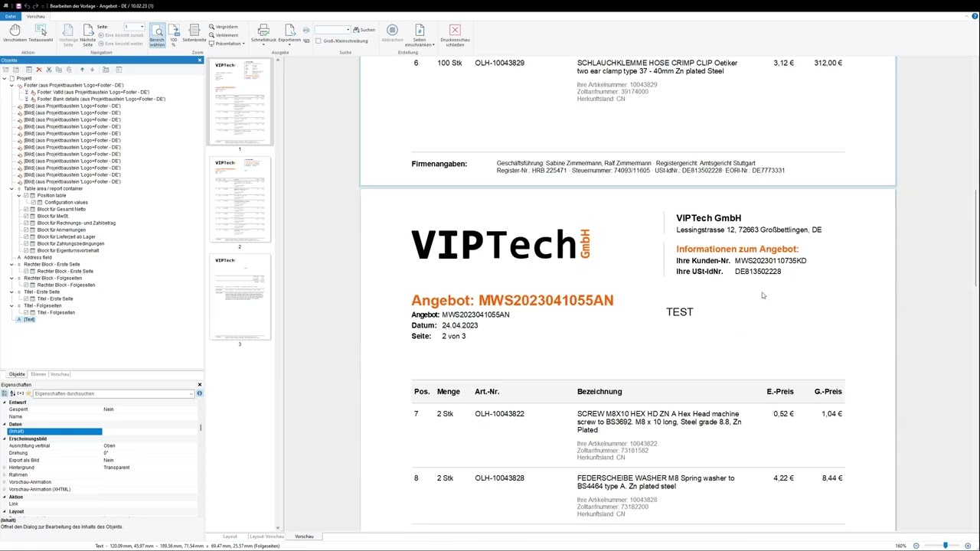The width and height of the screenshot is (980, 551).
Task: Move object up with blue up arrow
Action: point(82,70)
